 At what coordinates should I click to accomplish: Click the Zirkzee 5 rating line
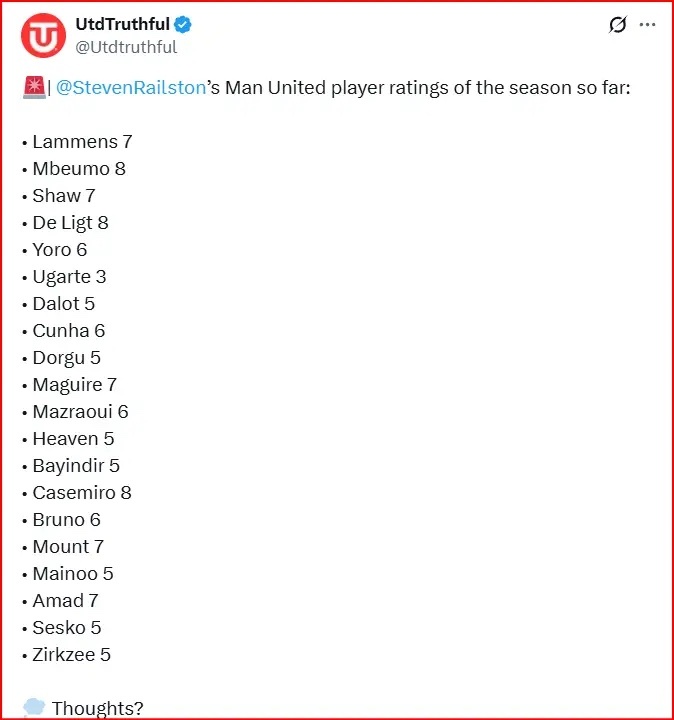coord(67,655)
